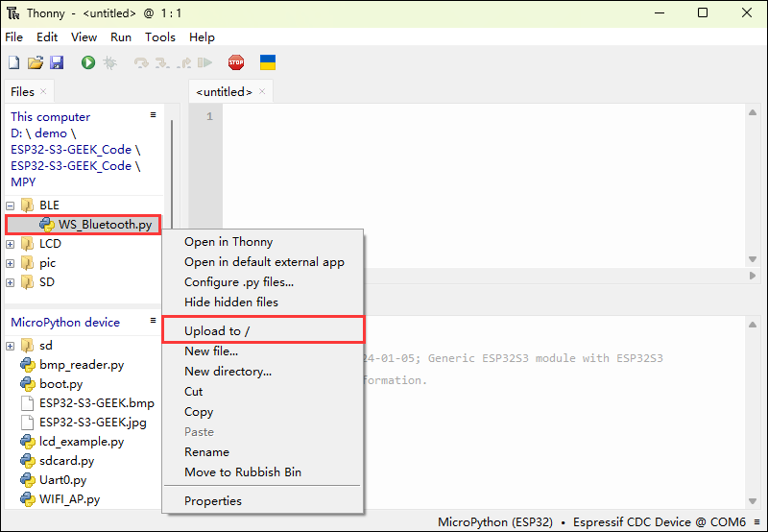The height and width of the screenshot is (532, 768).
Task: Collapse the BLE folder
Action: 11,206
